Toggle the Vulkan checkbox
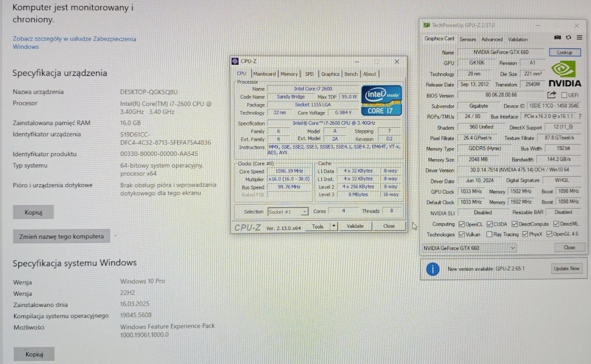The width and height of the screenshot is (591, 364). coord(461,234)
